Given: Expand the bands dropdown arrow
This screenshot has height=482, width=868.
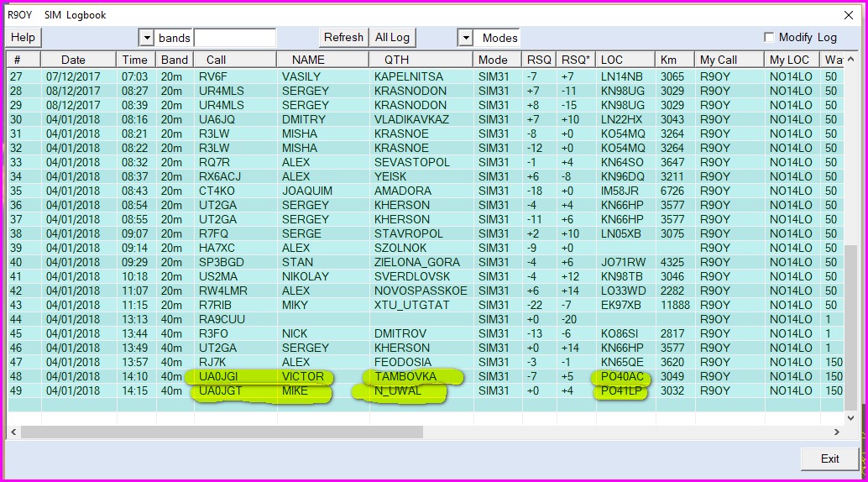Looking at the screenshot, I should click(146, 38).
